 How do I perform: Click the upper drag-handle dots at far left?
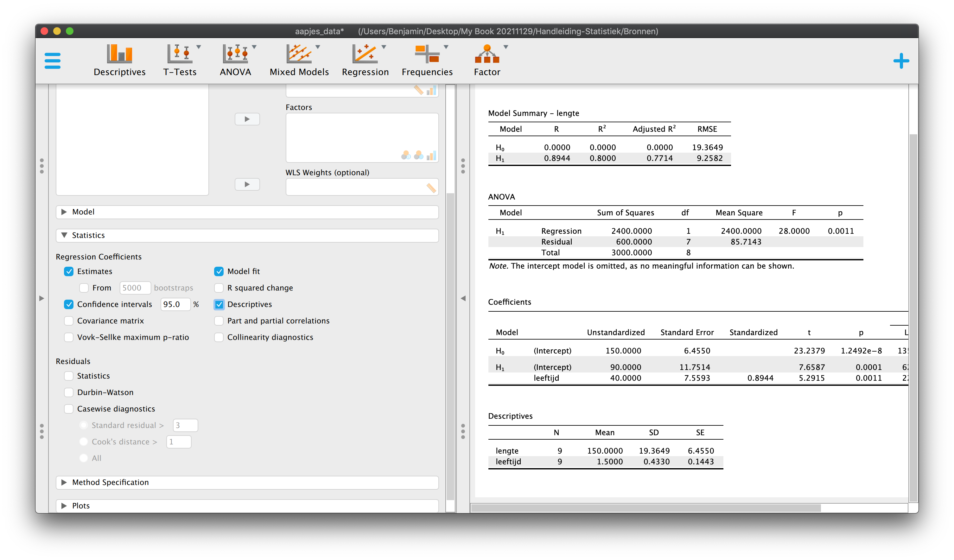[41, 166]
